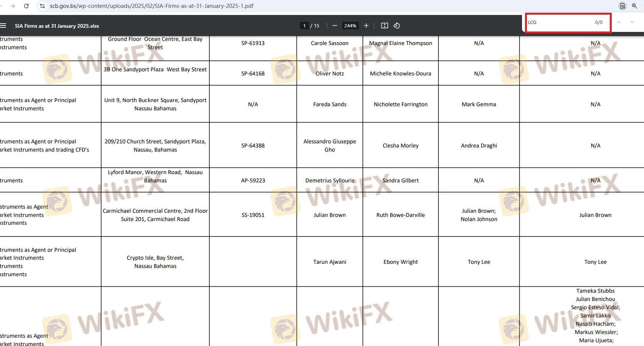
Task: Click the Mark Gemma table cell
Action: pos(479,104)
